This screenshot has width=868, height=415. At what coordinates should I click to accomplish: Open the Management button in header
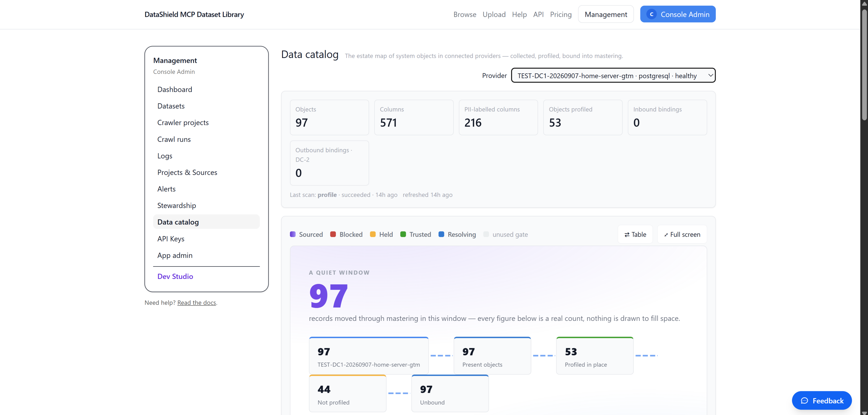point(606,14)
